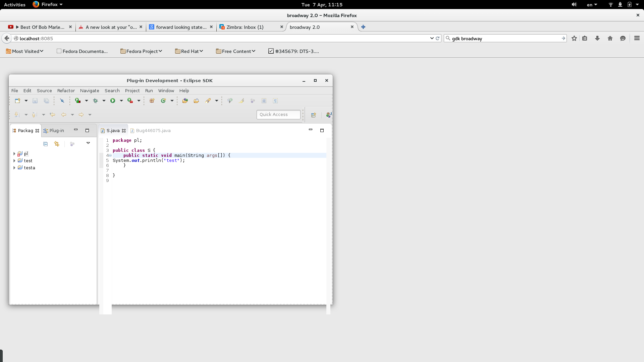Open the en keyboard layout menu
The image size is (644, 362).
click(x=592, y=4)
